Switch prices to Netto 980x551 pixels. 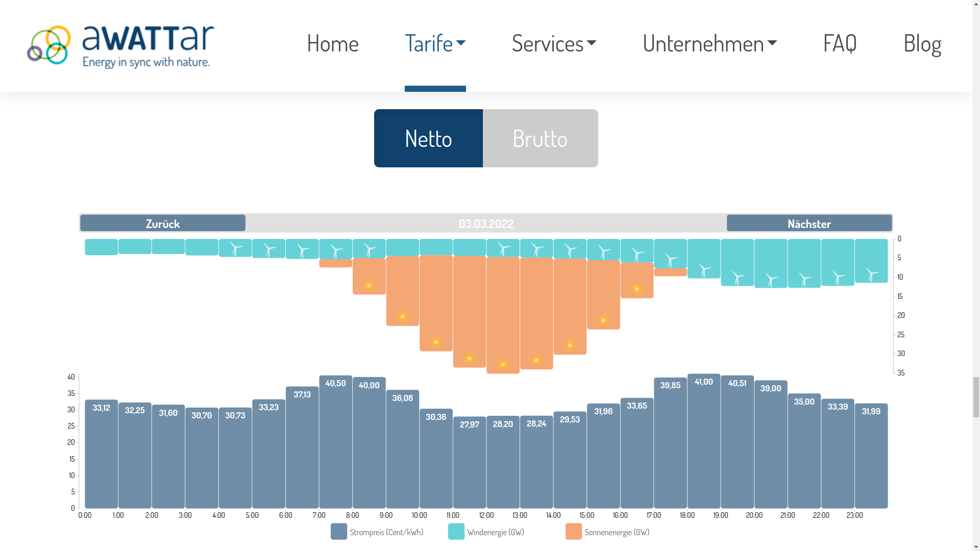[428, 138]
